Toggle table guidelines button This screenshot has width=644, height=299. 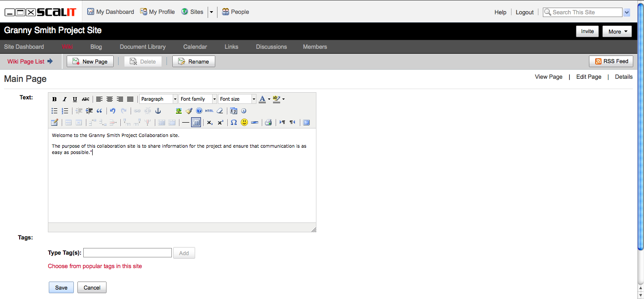pyautogui.click(x=196, y=123)
